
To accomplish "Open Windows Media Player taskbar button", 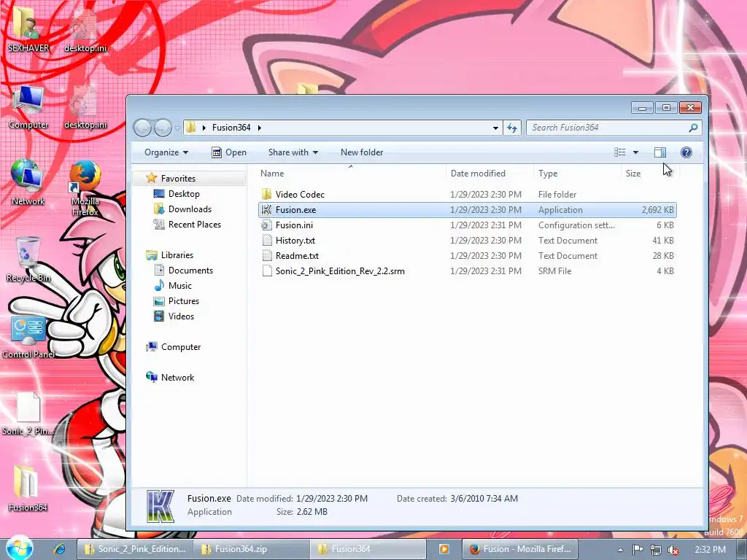I will click(x=444, y=549).
